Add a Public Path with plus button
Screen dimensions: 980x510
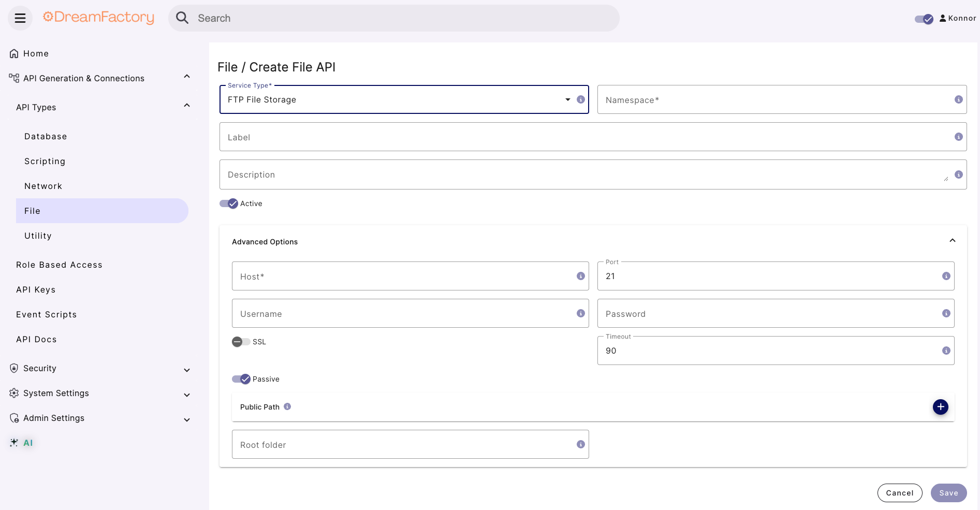pos(941,407)
